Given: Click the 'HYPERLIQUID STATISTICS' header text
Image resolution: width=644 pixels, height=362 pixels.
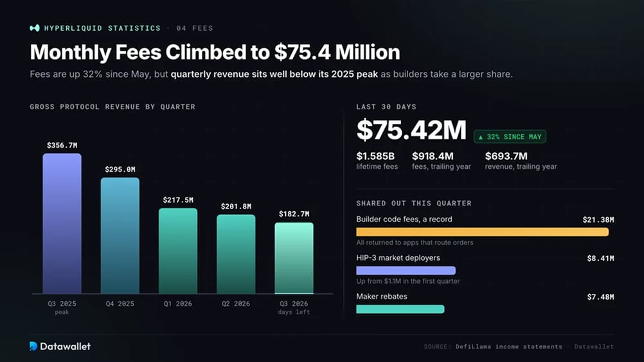Looking at the screenshot, I should [102, 28].
